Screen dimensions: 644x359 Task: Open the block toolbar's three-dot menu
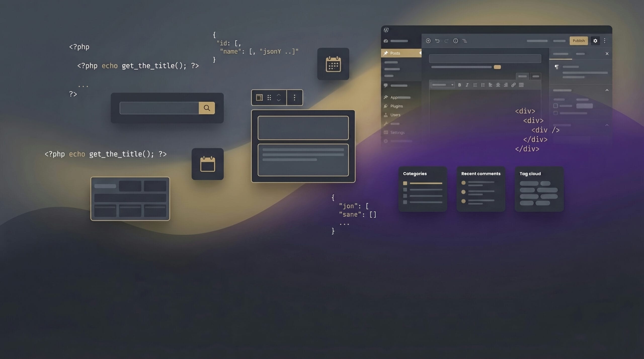(295, 97)
